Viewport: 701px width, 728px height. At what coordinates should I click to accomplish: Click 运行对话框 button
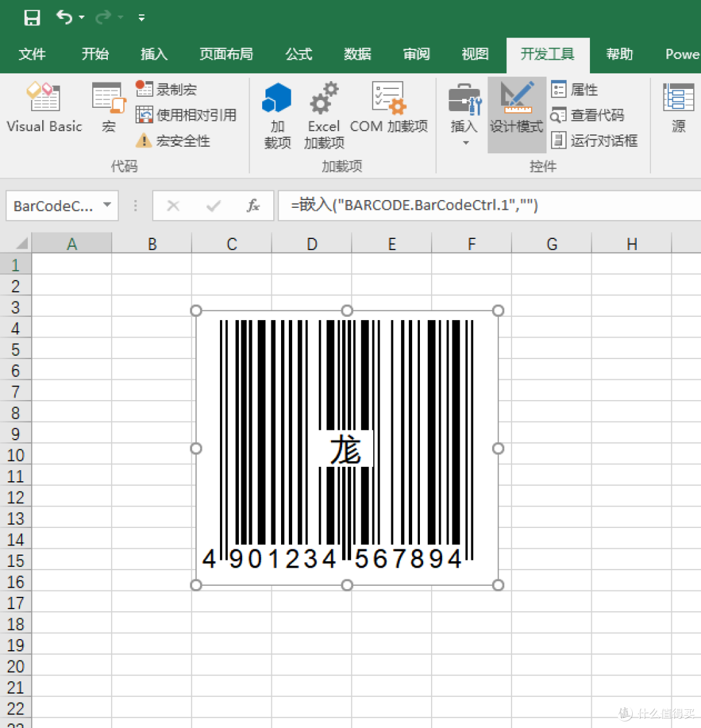(x=595, y=141)
